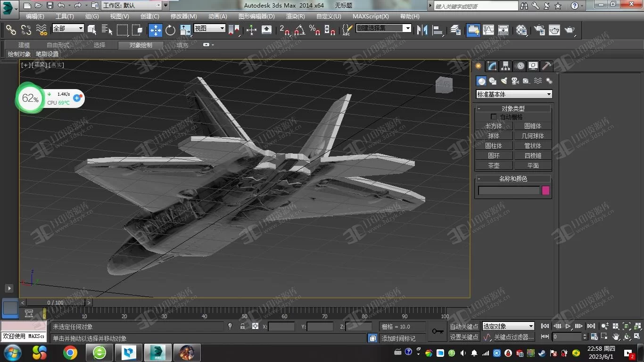Toggle Spinner Snap

click(330, 30)
